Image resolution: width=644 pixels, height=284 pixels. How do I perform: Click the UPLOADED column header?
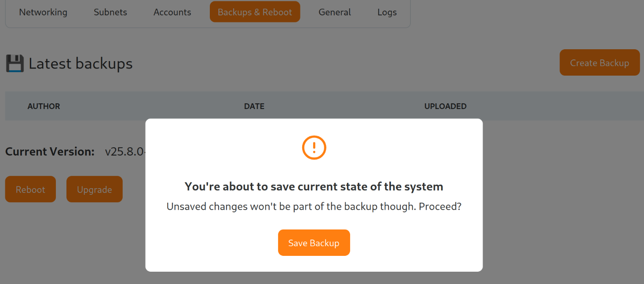coord(445,106)
